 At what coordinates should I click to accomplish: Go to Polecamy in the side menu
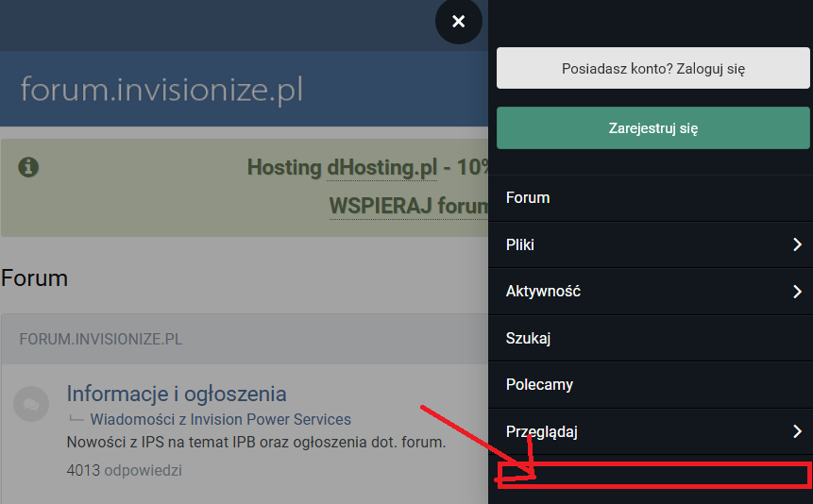coord(539,385)
